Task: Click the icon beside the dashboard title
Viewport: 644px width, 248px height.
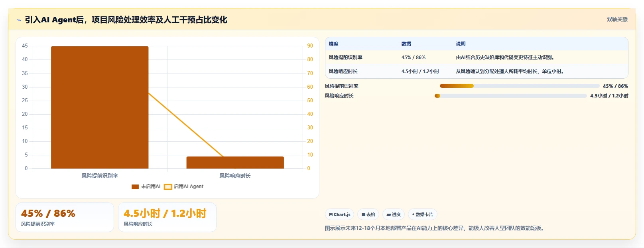Action: point(19,20)
